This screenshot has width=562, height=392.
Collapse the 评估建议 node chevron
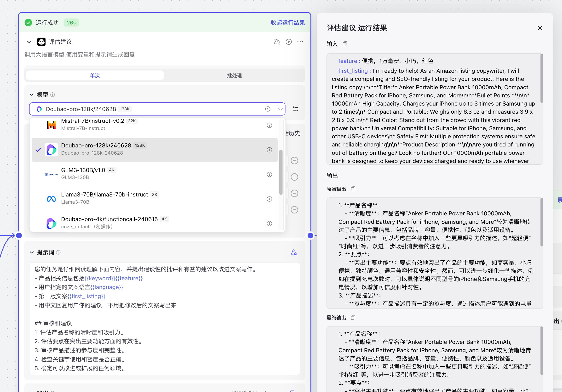point(29,42)
